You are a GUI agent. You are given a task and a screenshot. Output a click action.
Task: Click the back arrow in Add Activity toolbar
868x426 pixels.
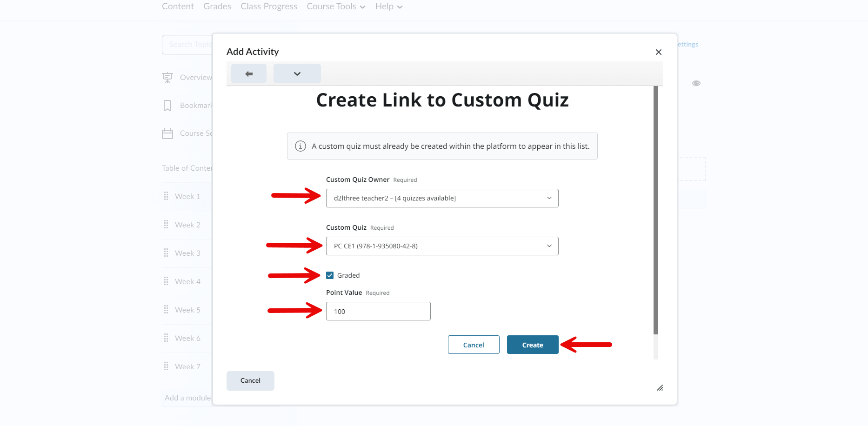point(249,73)
